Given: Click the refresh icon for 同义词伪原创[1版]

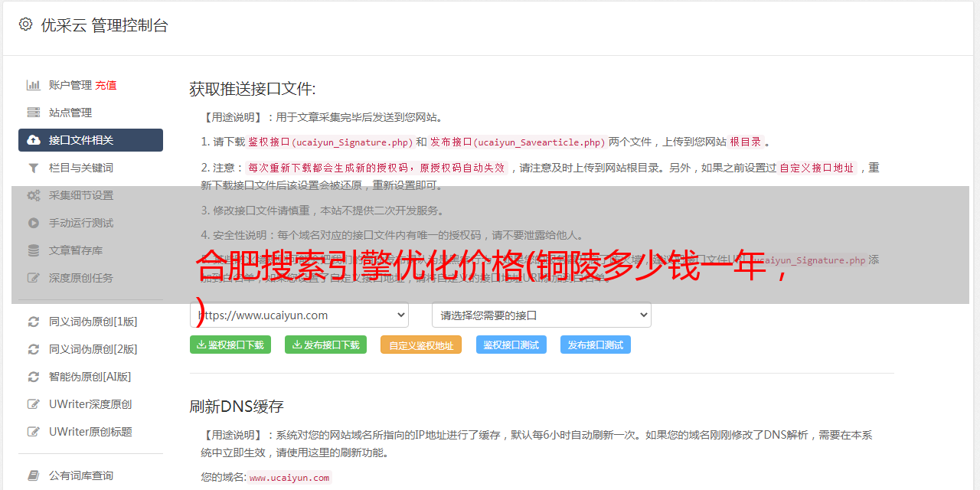Looking at the screenshot, I should [34, 322].
